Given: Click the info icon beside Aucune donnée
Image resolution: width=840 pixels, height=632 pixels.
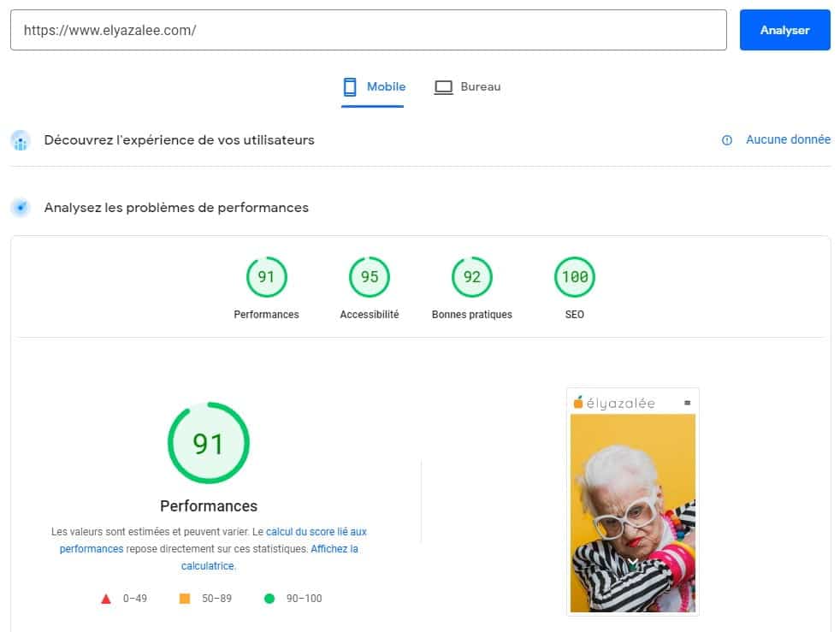Looking at the screenshot, I should [726, 140].
